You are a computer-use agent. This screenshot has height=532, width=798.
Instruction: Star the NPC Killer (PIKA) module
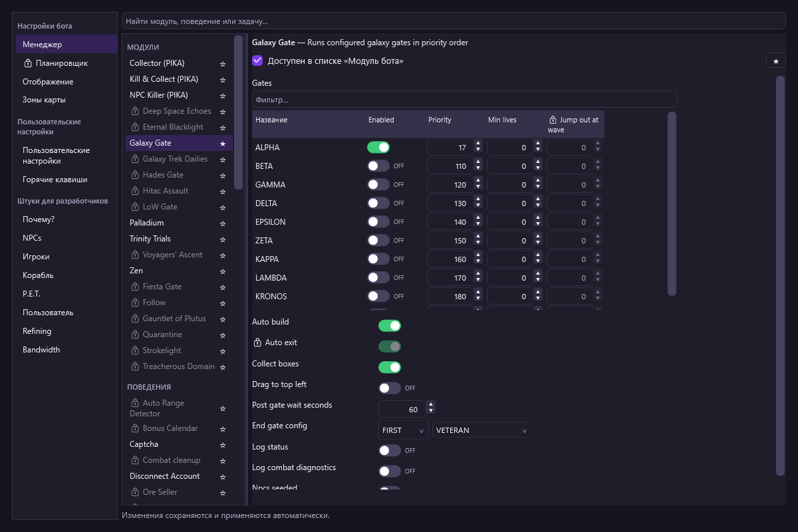click(x=223, y=96)
